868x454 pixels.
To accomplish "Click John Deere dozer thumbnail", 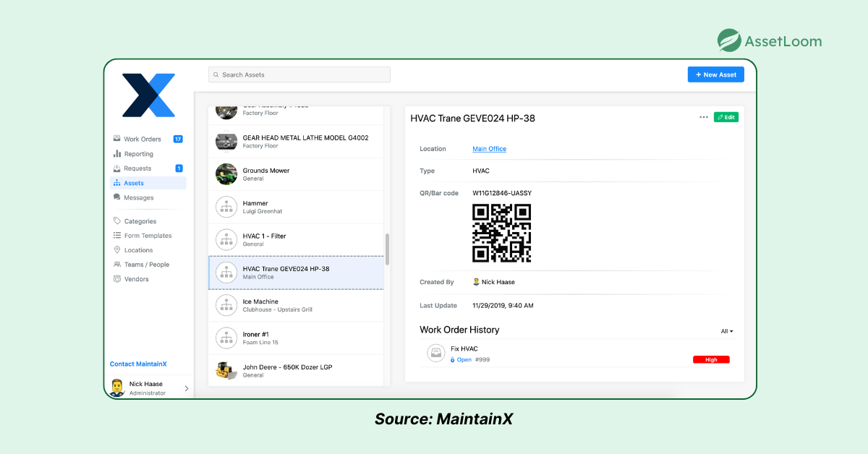I will [226, 371].
